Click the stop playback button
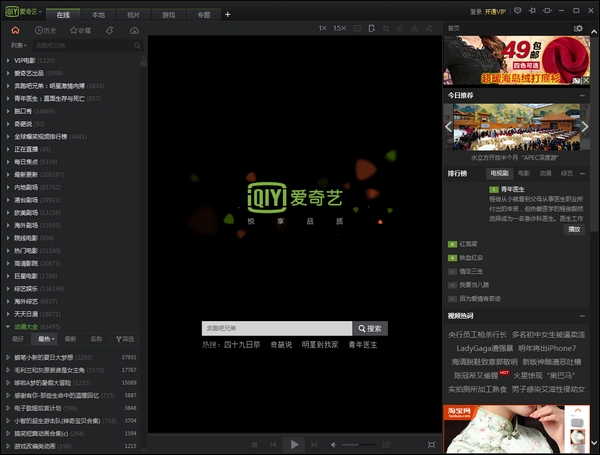This screenshot has height=455, width=600. 254,445
